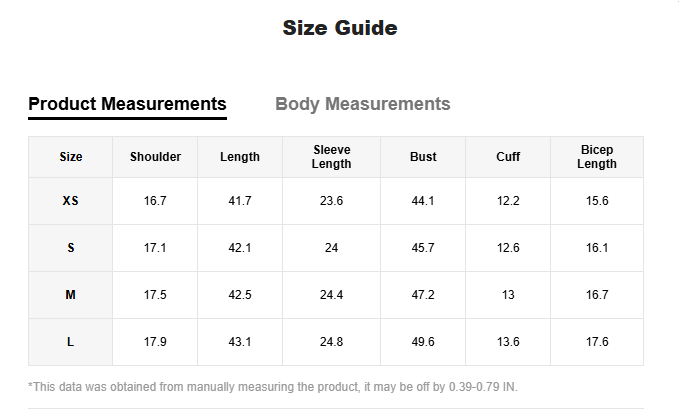The height and width of the screenshot is (418, 679).
Task: Select the Sleeve Length column header
Action: point(331,157)
